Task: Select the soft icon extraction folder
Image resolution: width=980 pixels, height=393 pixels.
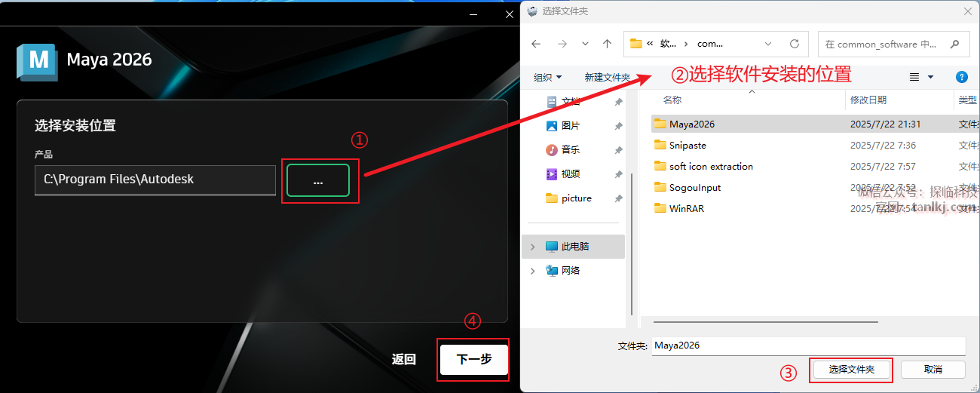Action: [x=814, y=166]
